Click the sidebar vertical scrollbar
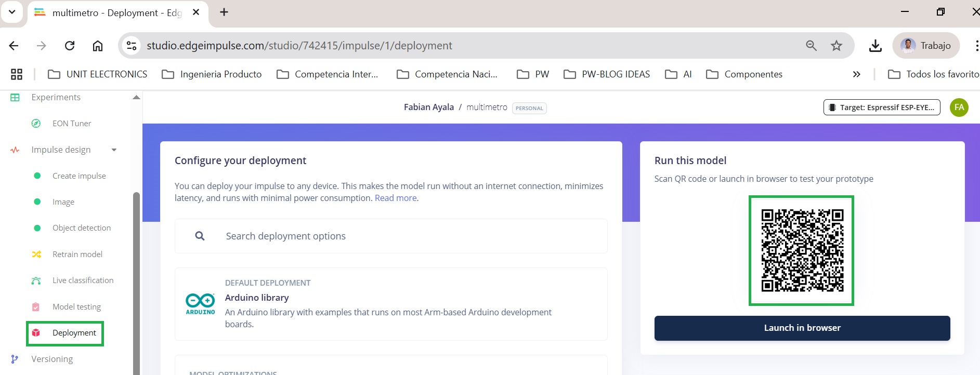This screenshot has width=980, height=375. tap(136, 283)
